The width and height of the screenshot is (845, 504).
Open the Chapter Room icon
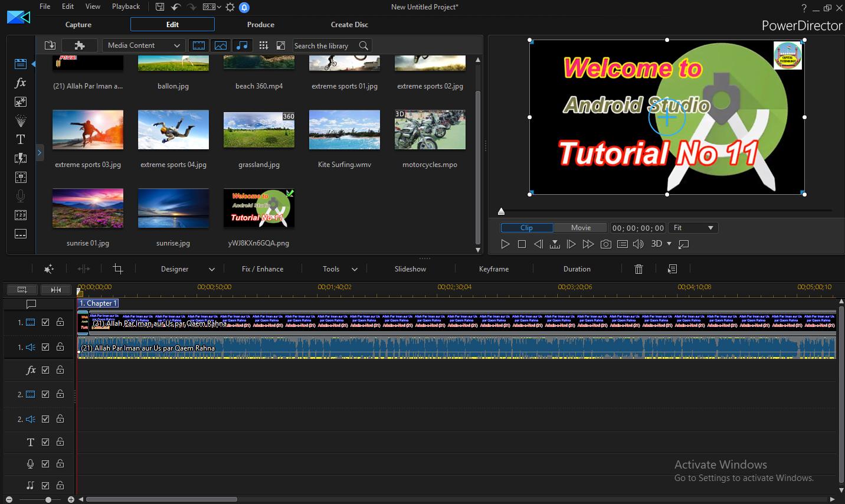click(x=21, y=215)
